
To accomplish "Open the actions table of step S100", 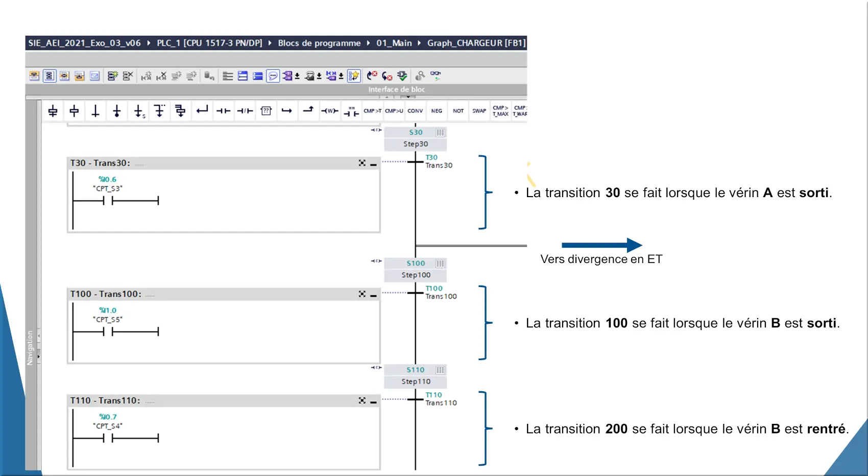I will point(440,264).
